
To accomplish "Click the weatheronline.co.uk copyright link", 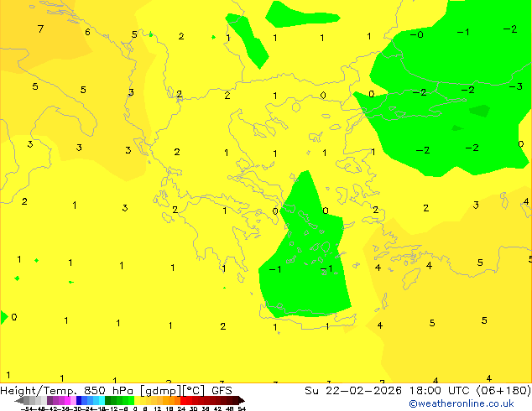I will 462,403.
